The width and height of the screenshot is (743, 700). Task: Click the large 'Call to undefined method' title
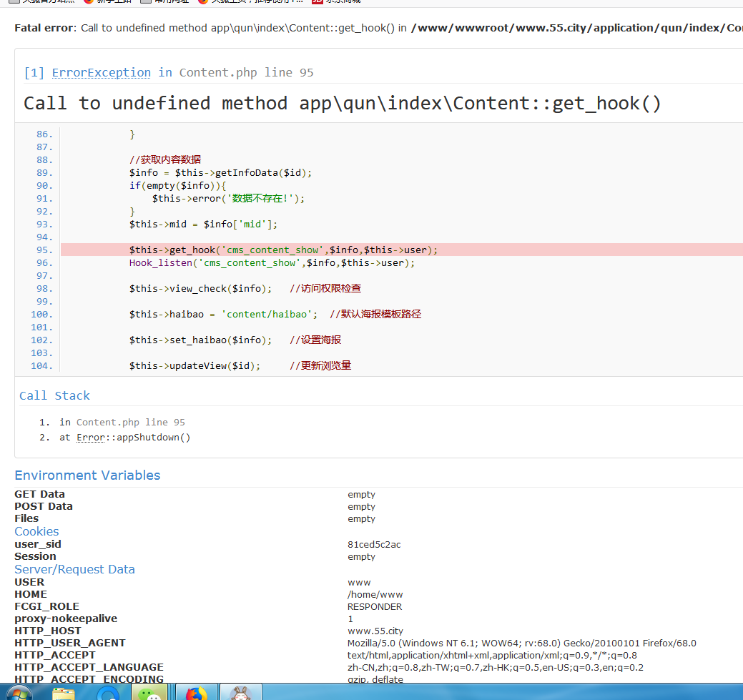pyautogui.click(x=342, y=103)
